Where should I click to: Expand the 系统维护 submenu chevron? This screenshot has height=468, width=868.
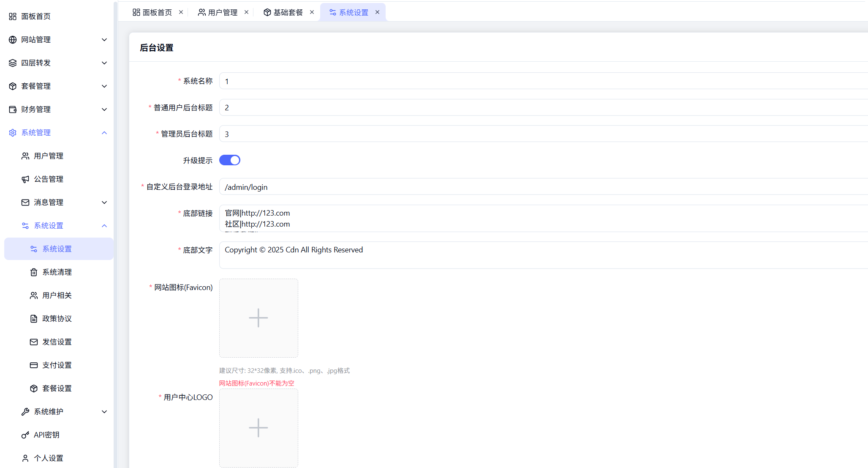click(104, 412)
